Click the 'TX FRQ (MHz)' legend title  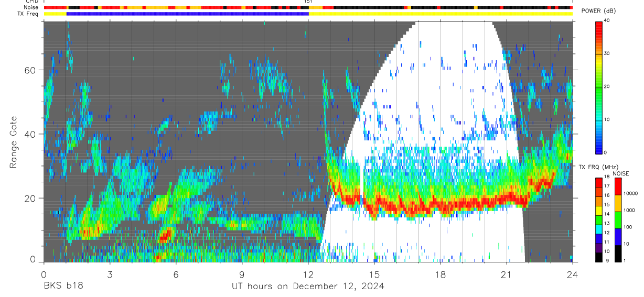(x=597, y=167)
